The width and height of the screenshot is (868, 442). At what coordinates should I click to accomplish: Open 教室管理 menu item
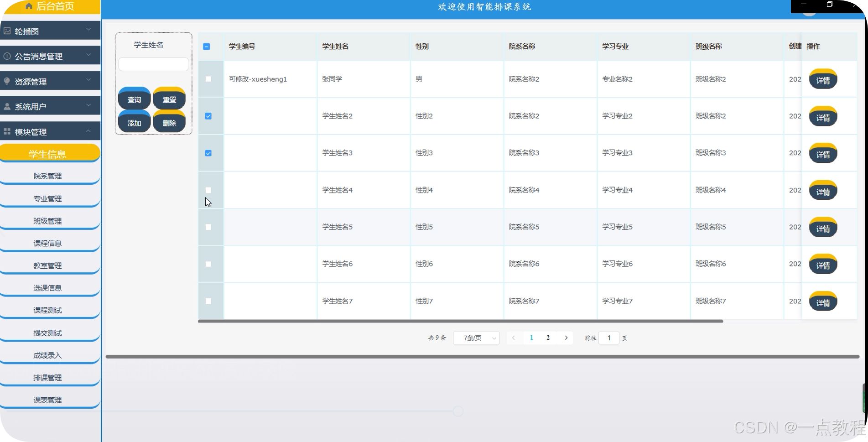click(50, 266)
